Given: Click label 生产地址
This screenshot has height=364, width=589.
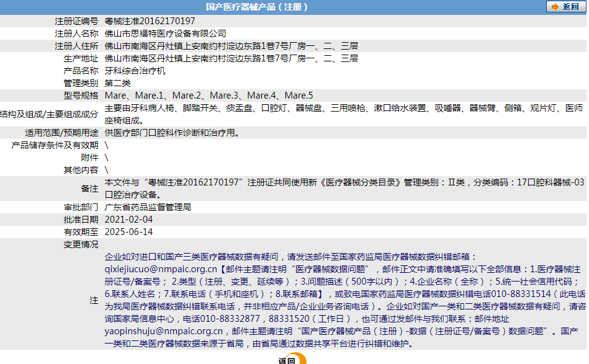Looking at the screenshot, I should [81, 58].
